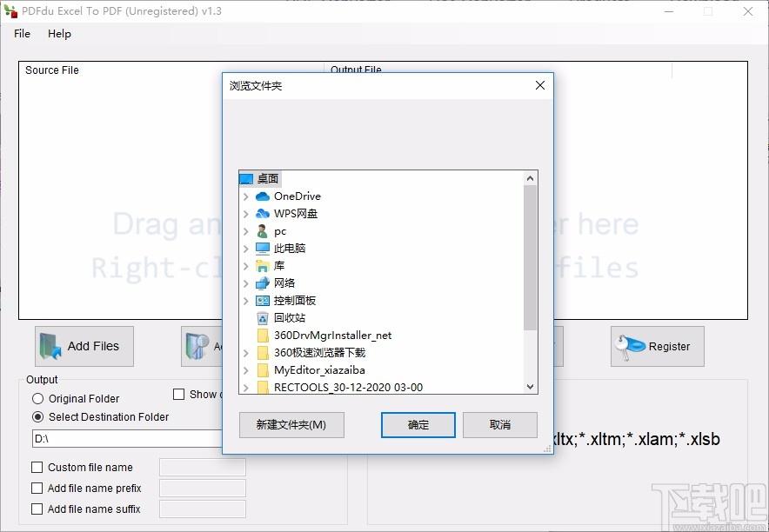
Task: Enable the Custom file name checkbox
Action: (x=37, y=468)
